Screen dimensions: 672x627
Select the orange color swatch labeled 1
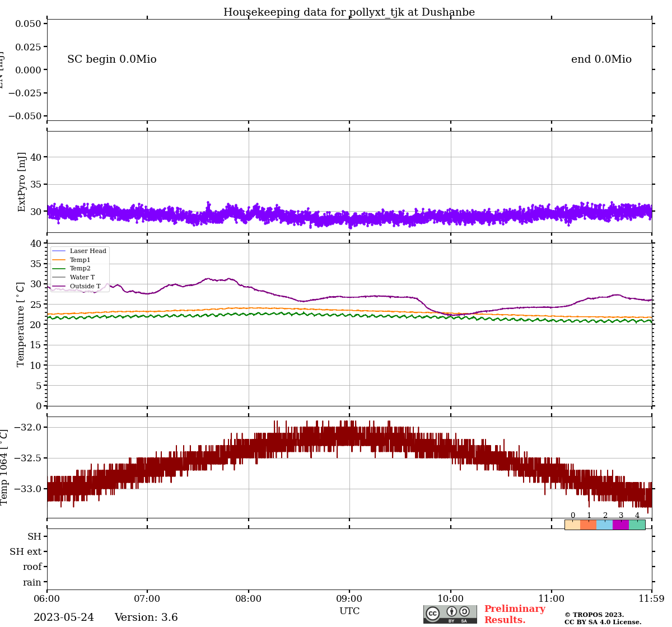tap(589, 525)
